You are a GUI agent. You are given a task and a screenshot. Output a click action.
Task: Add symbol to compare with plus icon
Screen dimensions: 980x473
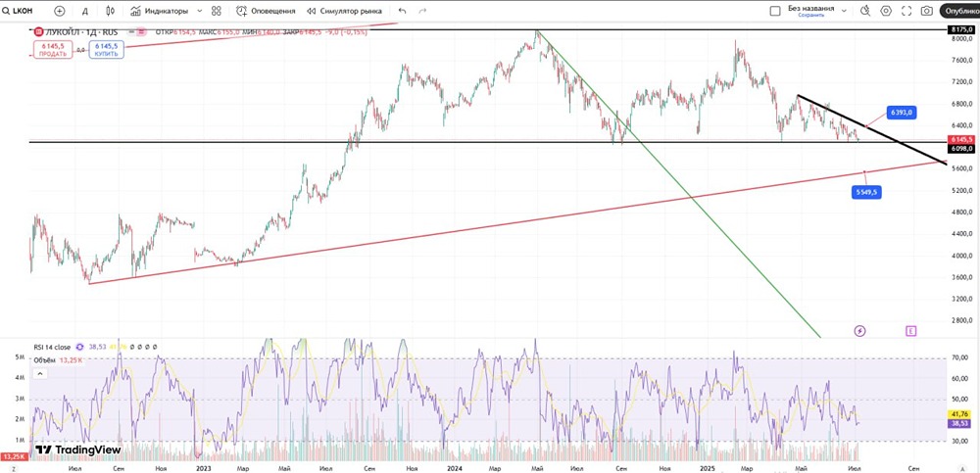[60, 11]
